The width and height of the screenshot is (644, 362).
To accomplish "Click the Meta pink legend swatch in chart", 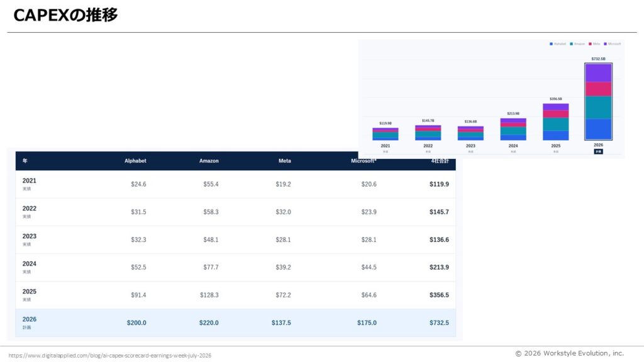I will [x=590, y=44].
